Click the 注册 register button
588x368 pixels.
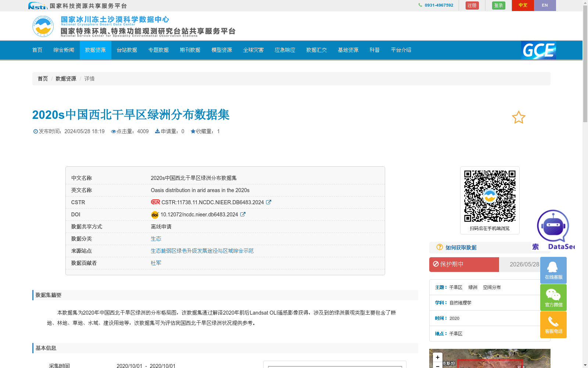click(x=472, y=6)
